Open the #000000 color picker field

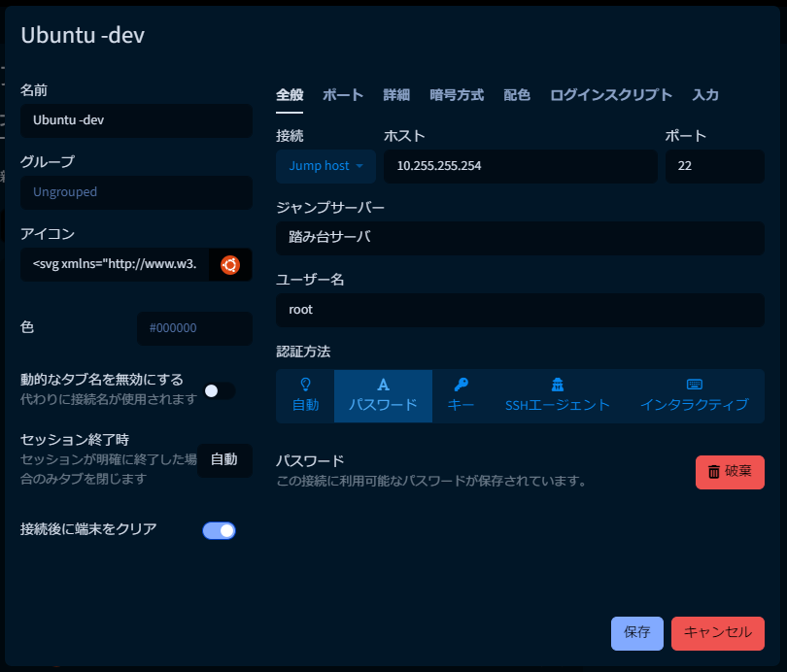tap(194, 328)
